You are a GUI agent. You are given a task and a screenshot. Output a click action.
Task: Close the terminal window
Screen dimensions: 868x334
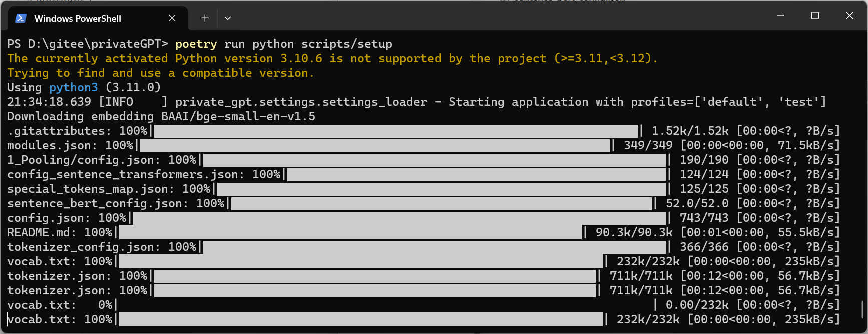pyautogui.click(x=849, y=16)
